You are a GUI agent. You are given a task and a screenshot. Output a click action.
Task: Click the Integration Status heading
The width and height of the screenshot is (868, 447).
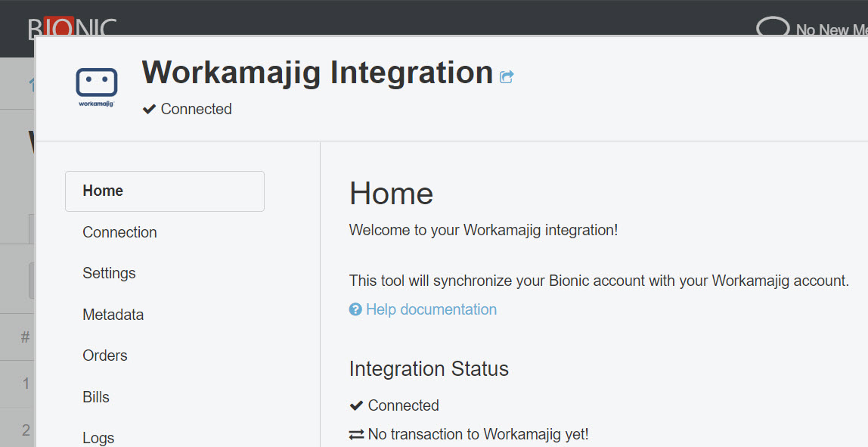[429, 369]
